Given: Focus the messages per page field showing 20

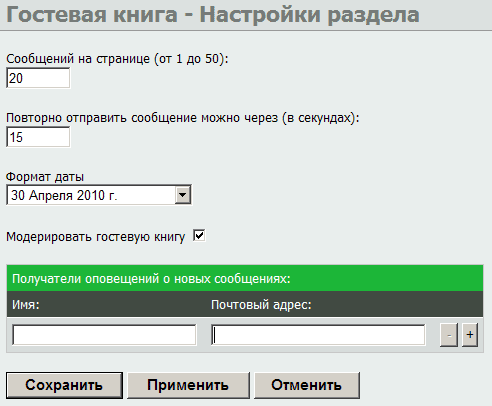Looking at the screenshot, I should click(x=38, y=78).
